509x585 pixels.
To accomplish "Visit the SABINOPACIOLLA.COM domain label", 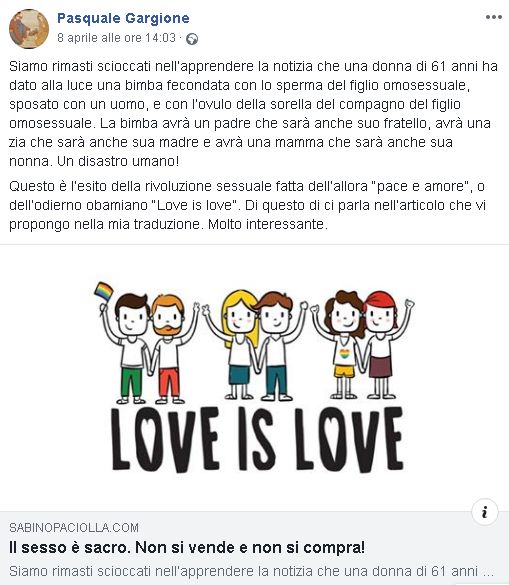I will pos(74,528).
